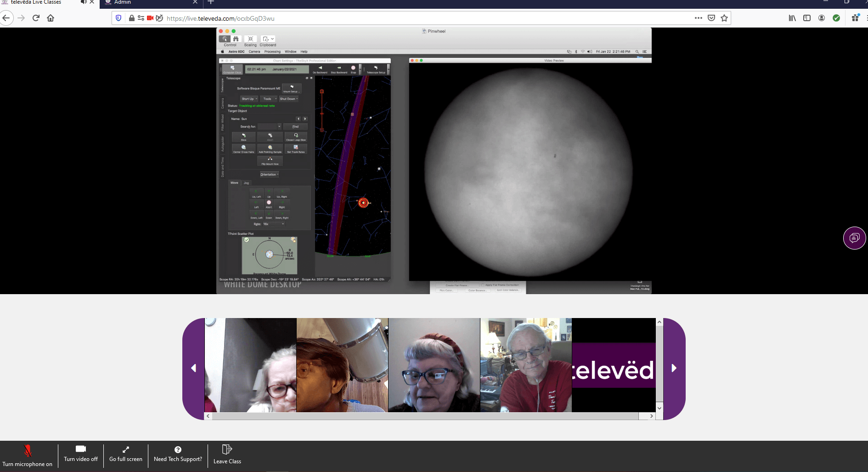Open Firefox library dropdown
This screenshot has width=868, height=472.
pos(792,18)
